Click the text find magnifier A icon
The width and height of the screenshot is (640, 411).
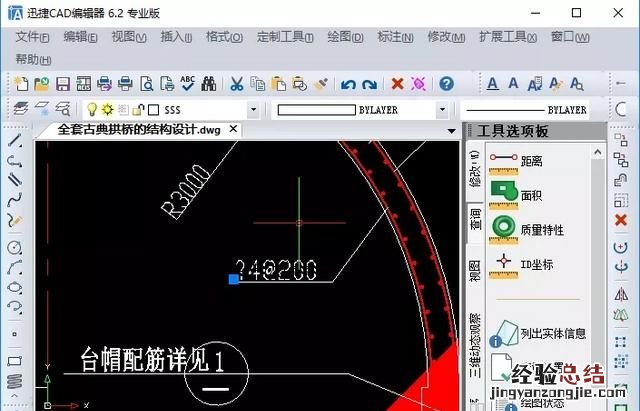[576, 84]
